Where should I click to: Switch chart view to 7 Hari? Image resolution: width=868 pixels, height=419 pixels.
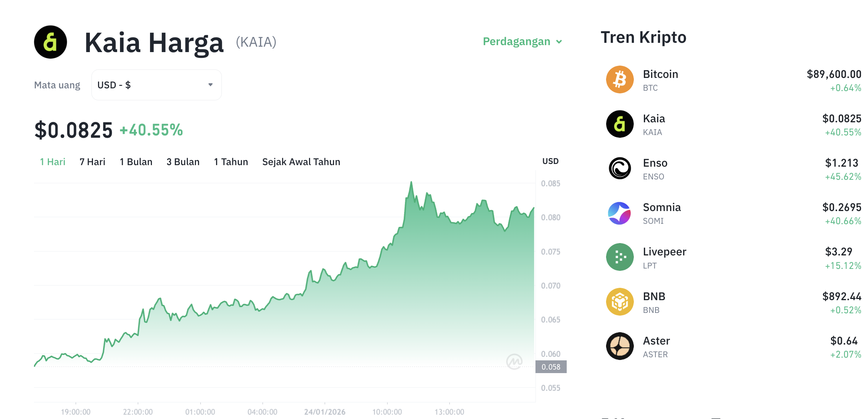[x=92, y=162]
